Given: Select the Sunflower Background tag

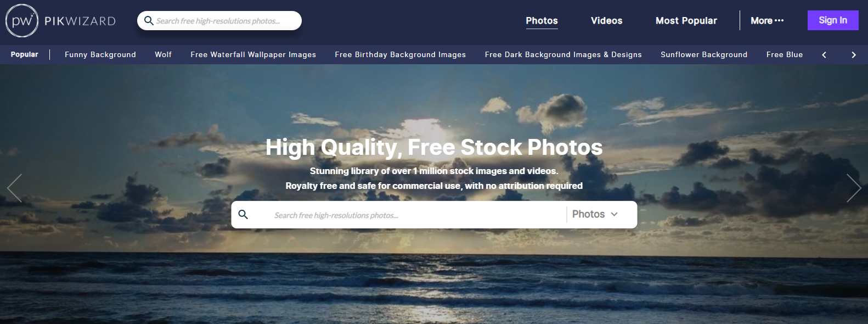Looking at the screenshot, I should 704,54.
